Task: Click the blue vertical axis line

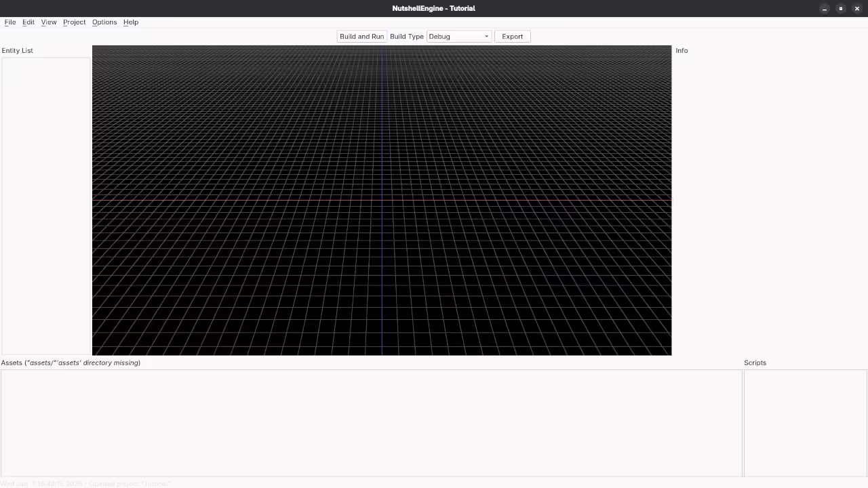Action: pyautogui.click(x=381, y=271)
